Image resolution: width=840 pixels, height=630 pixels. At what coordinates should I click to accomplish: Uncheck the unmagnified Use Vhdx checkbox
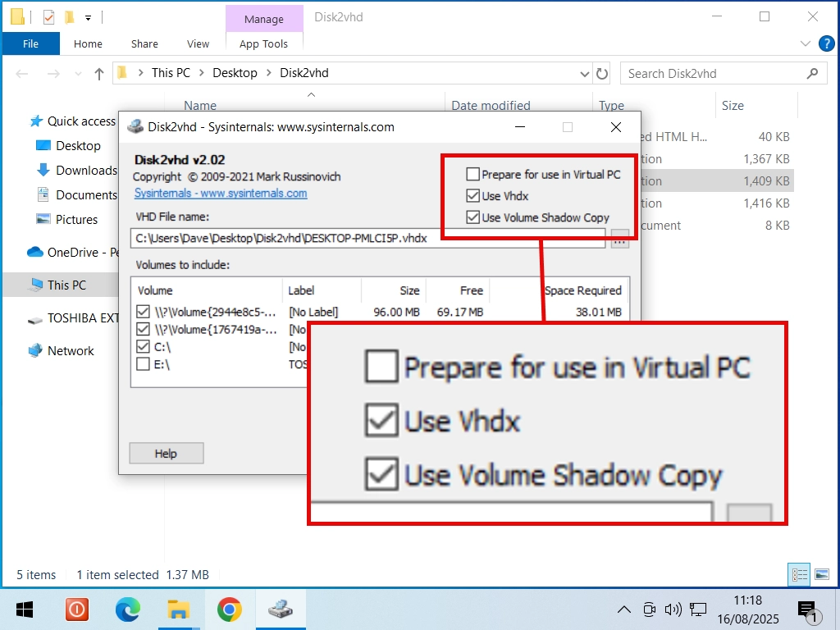[472, 195]
